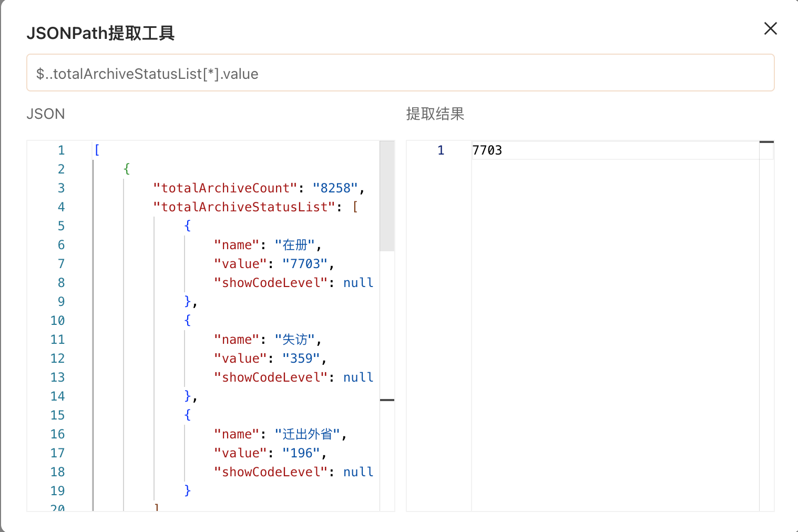The height and width of the screenshot is (532, 798).
Task: Click the JSON section label
Action: click(46, 114)
